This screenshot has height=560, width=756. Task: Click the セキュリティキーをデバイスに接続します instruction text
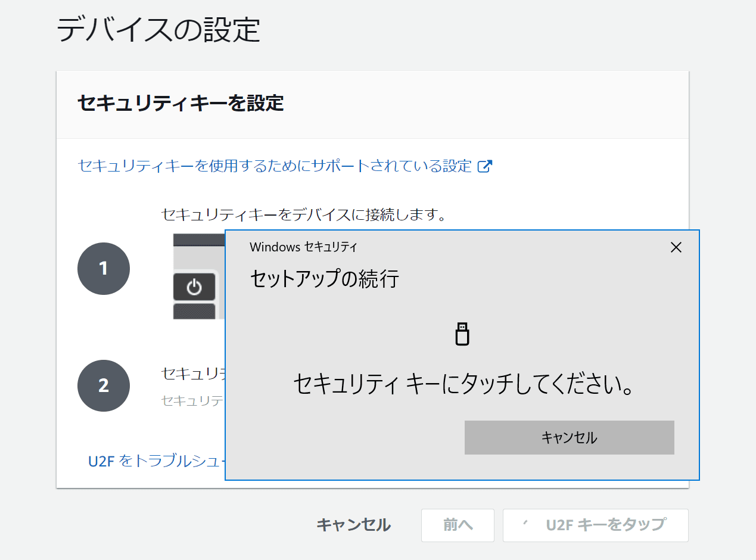[x=304, y=214]
